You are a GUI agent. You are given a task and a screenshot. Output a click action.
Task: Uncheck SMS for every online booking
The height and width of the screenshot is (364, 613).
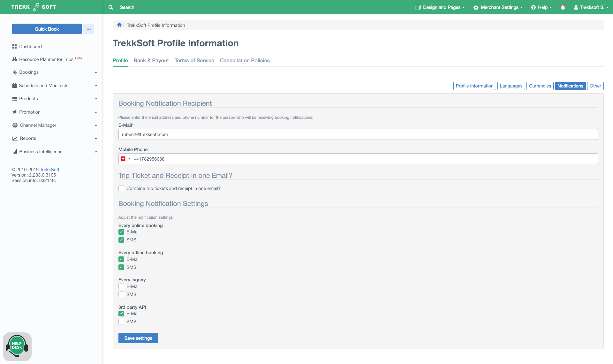click(x=121, y=240)
